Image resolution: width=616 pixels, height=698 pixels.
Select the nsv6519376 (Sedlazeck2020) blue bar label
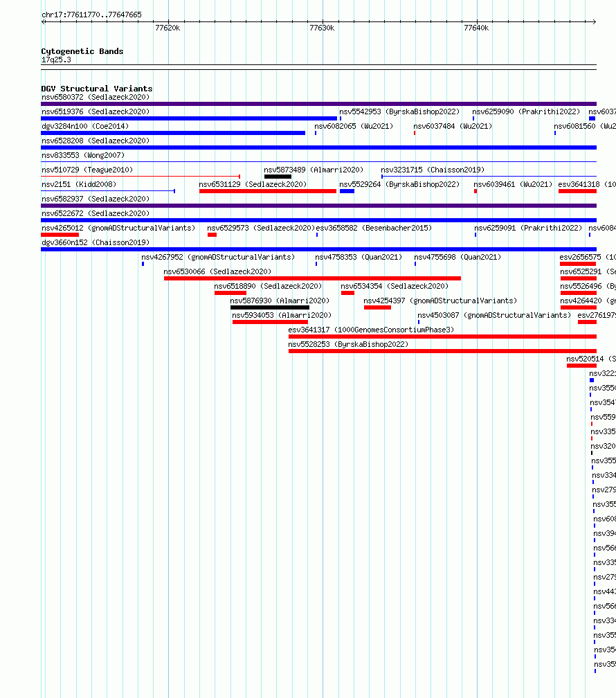point(96,111)
